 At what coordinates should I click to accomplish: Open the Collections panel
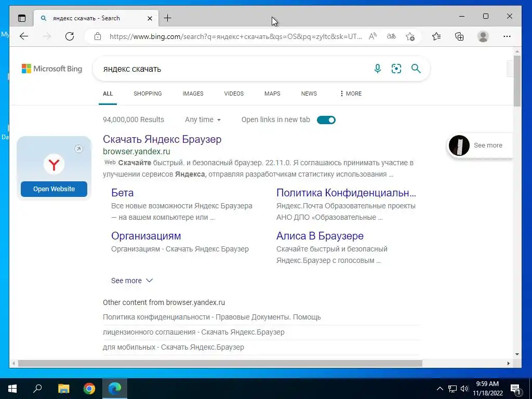click(x=459, y=36)
